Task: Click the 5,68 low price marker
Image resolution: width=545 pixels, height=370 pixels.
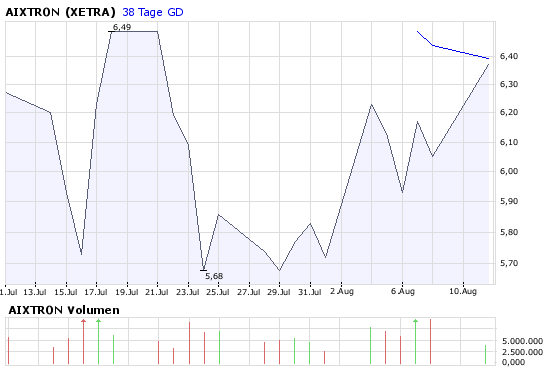Action: coord(214,276)
